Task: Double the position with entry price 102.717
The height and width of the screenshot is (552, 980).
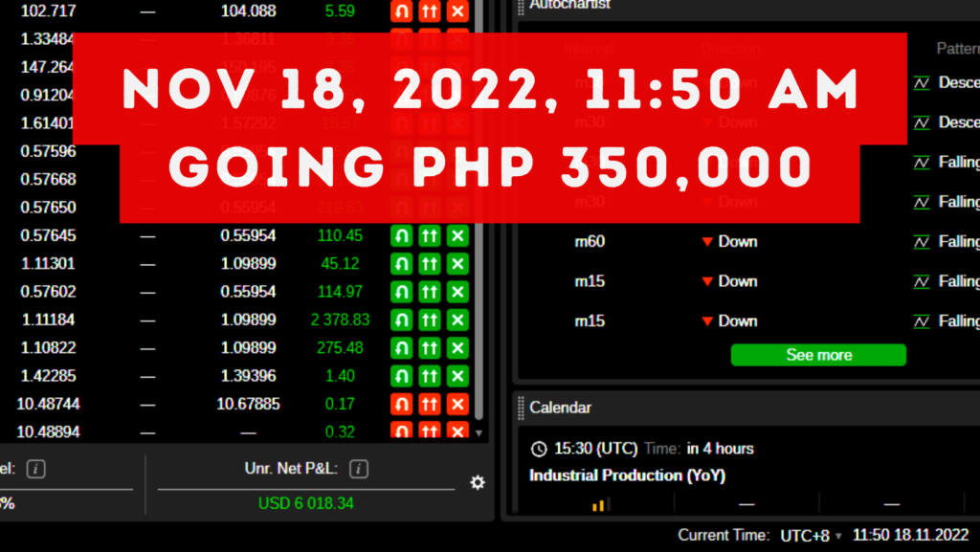Action: (430, 11)
